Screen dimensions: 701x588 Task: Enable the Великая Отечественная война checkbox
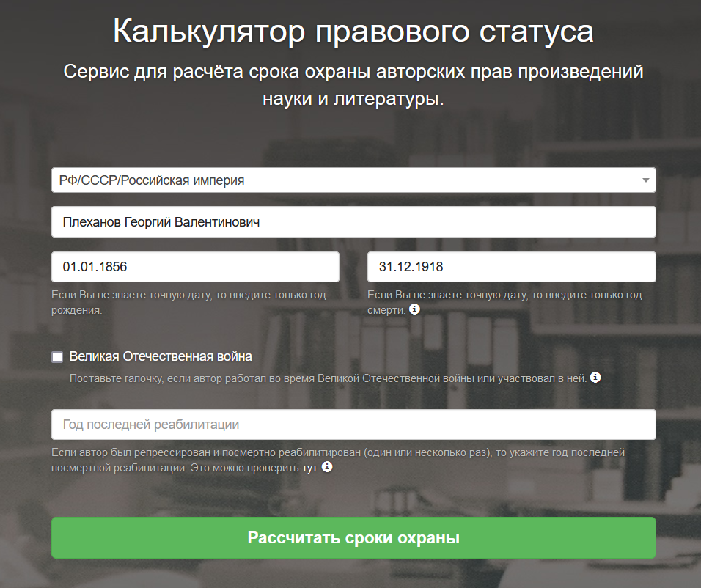[x=57, y=357]
